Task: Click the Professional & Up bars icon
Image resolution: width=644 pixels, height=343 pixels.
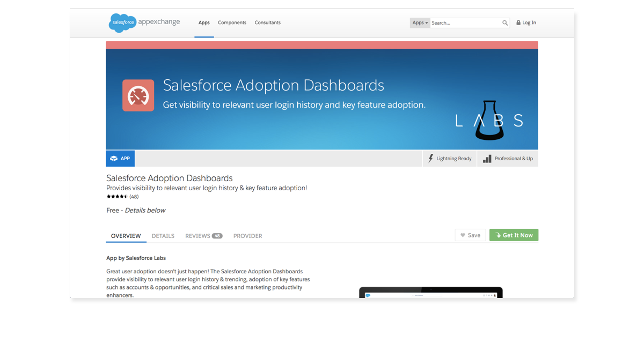Action: point(487,159)
